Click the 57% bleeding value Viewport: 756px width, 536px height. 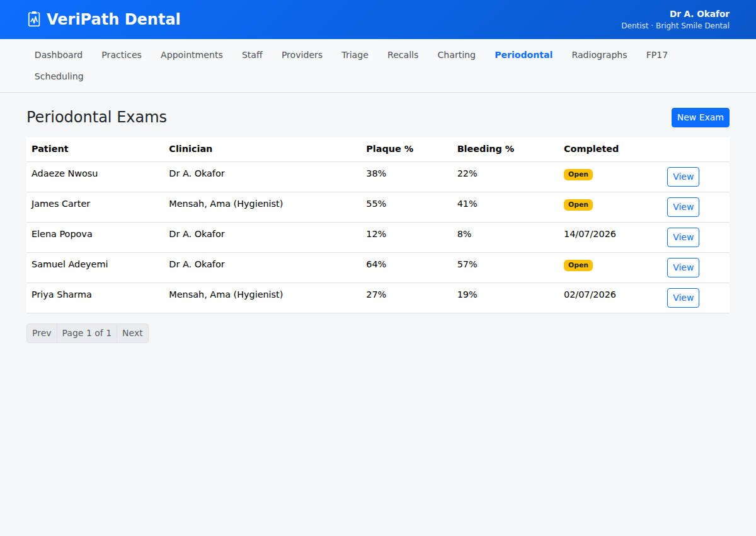point(467,264)
